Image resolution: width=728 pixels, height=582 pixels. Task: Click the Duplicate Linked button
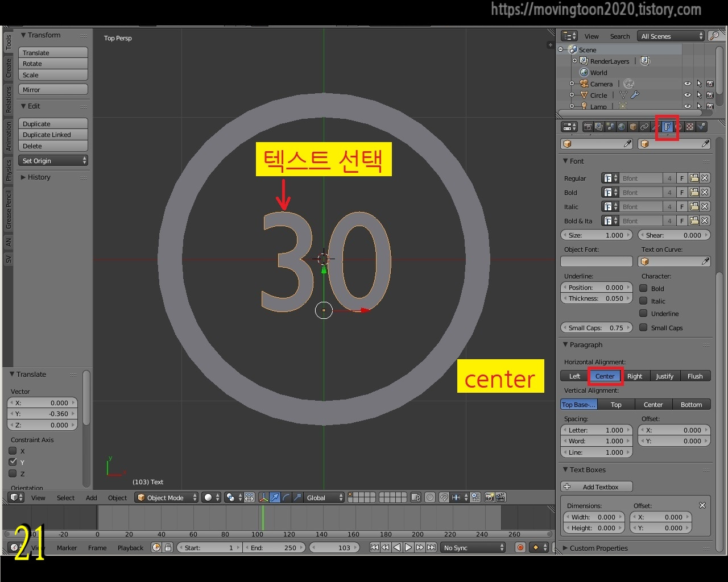[53, 135]
